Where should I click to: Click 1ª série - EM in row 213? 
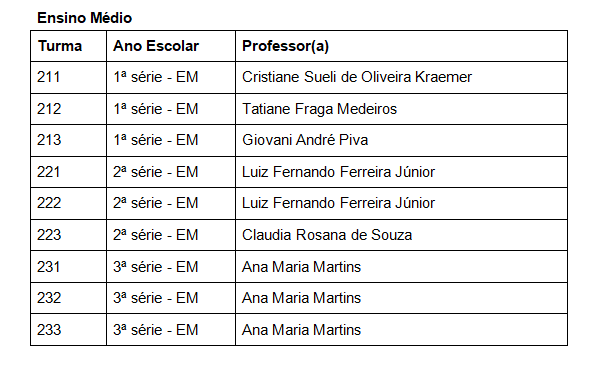tap(156, 140)
